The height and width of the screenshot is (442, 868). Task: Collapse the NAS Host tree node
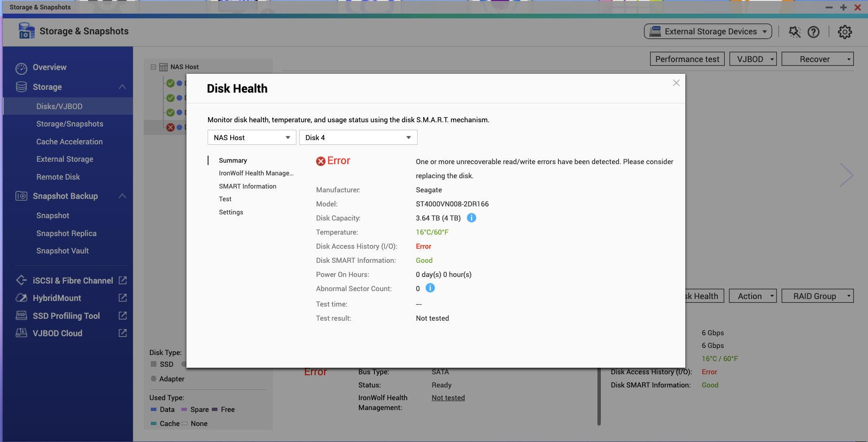click(x=153, y=67)
